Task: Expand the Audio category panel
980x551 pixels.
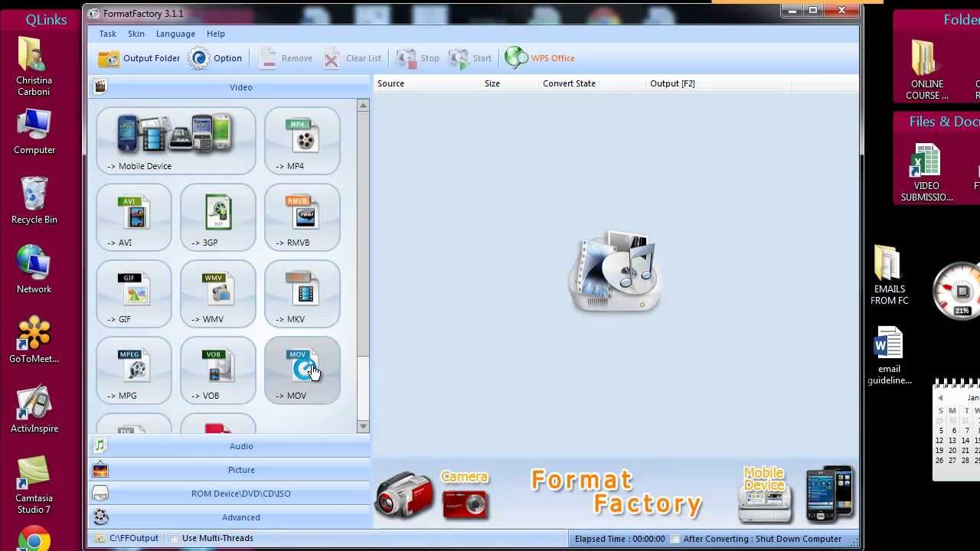Action: (x=230, y=446)
